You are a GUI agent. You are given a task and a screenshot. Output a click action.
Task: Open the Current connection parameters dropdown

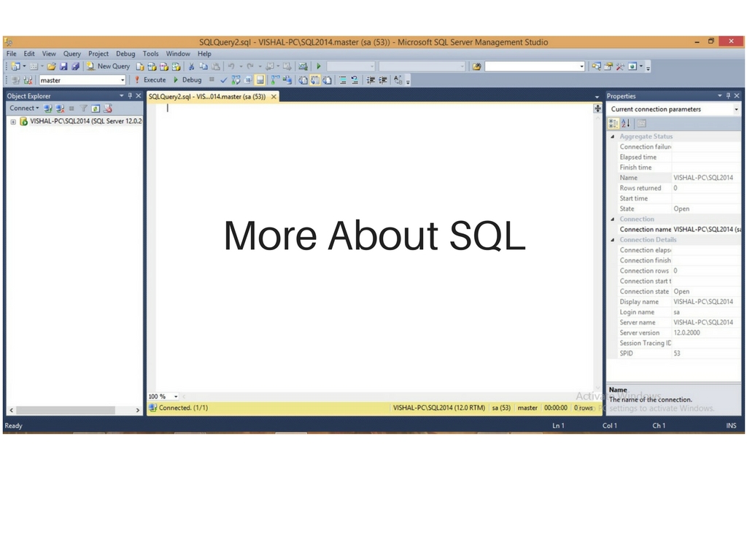[736, 109]
